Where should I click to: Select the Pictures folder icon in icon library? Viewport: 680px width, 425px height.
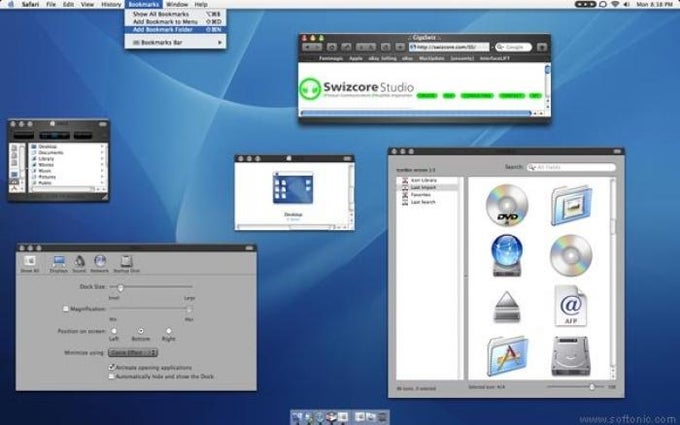pos(571,205)
